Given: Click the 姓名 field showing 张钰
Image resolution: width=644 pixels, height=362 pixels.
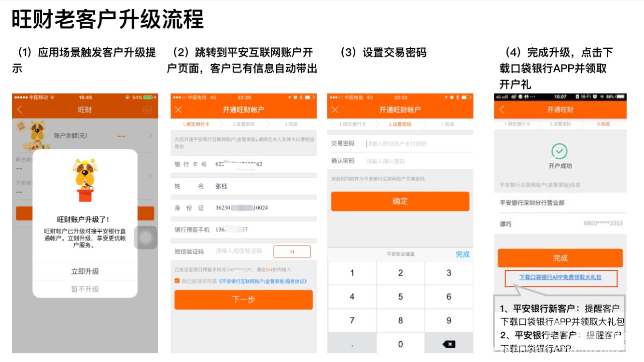Looking at the screenshot, I should tap(243, 186).
